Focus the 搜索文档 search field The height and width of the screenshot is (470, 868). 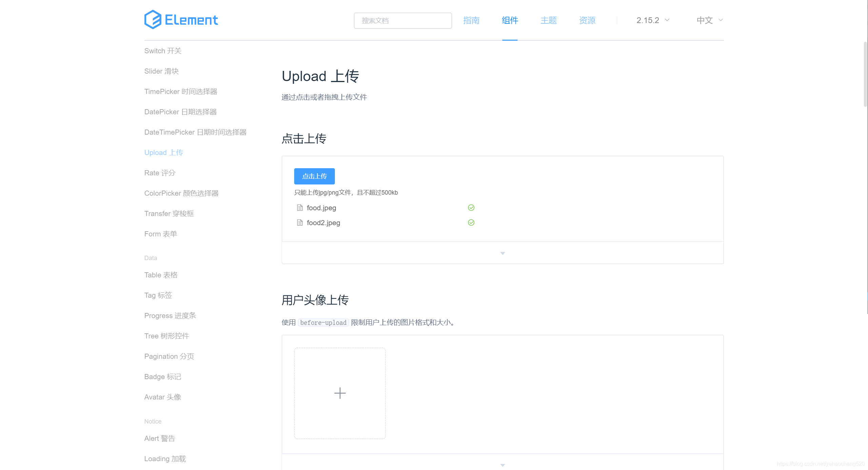(403, 21)
